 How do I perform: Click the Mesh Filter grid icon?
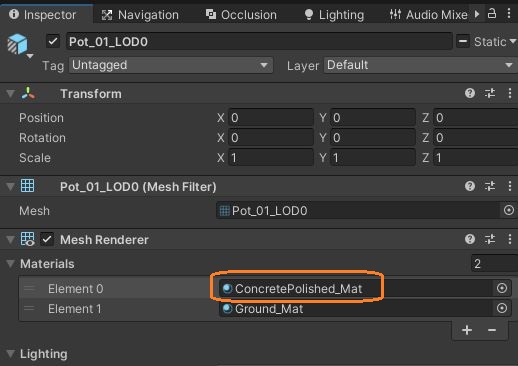coord(27,186)
